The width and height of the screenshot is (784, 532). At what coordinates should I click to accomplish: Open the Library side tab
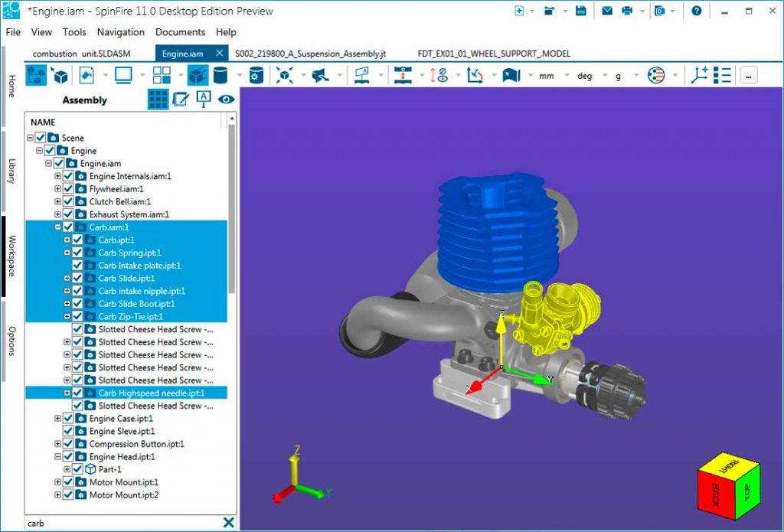click(12, 171)
